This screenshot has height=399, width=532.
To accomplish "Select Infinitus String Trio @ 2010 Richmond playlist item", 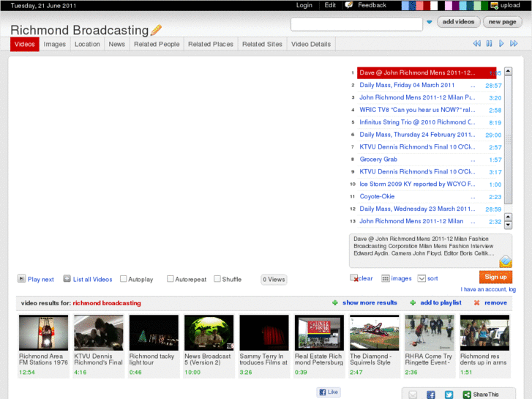I will click(x=417, y=122).
